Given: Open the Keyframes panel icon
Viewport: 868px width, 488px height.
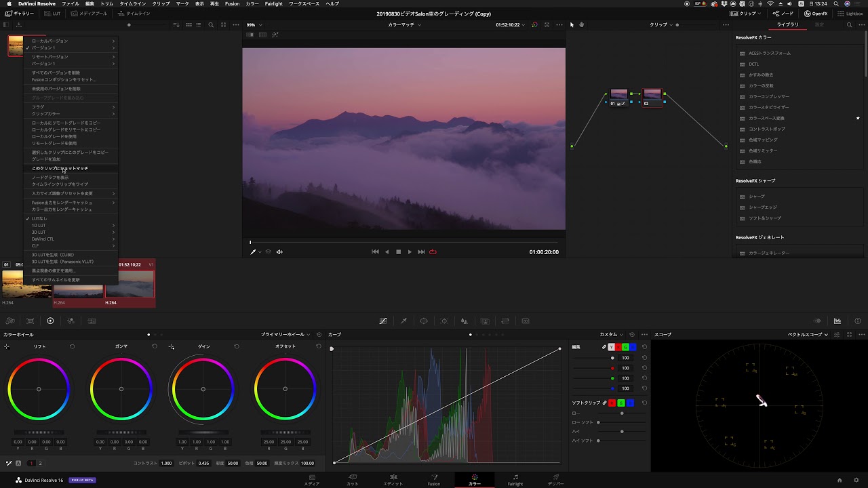Looking at the screenshot, I should click(817, 321).
